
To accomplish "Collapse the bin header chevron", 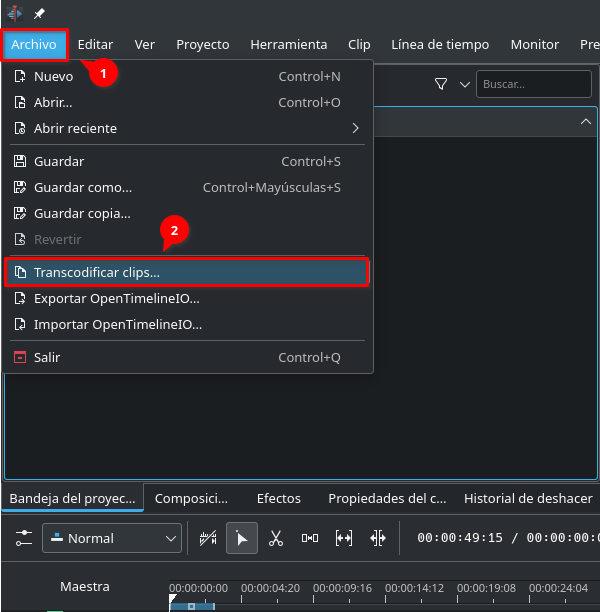I will (x=586, y=121).
